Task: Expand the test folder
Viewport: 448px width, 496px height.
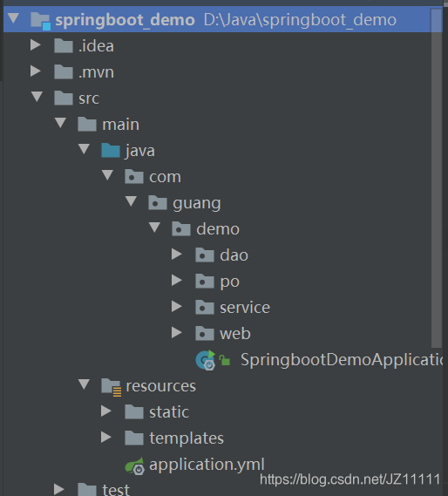Action: coord(59,489)
